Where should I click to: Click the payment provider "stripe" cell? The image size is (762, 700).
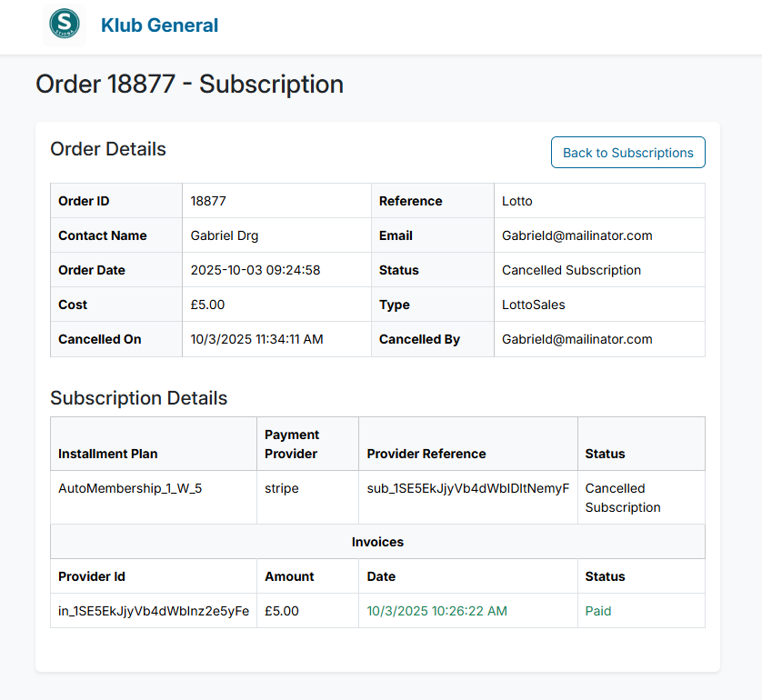[282, 488]
